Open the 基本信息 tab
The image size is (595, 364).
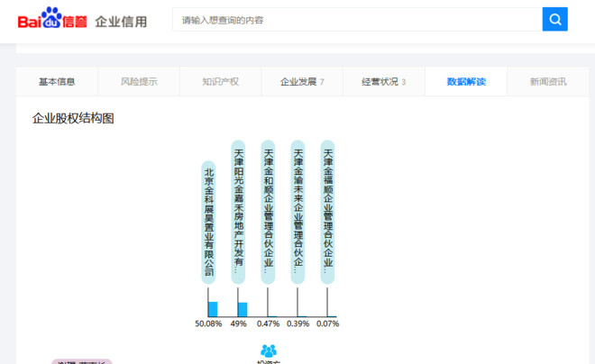57,81
